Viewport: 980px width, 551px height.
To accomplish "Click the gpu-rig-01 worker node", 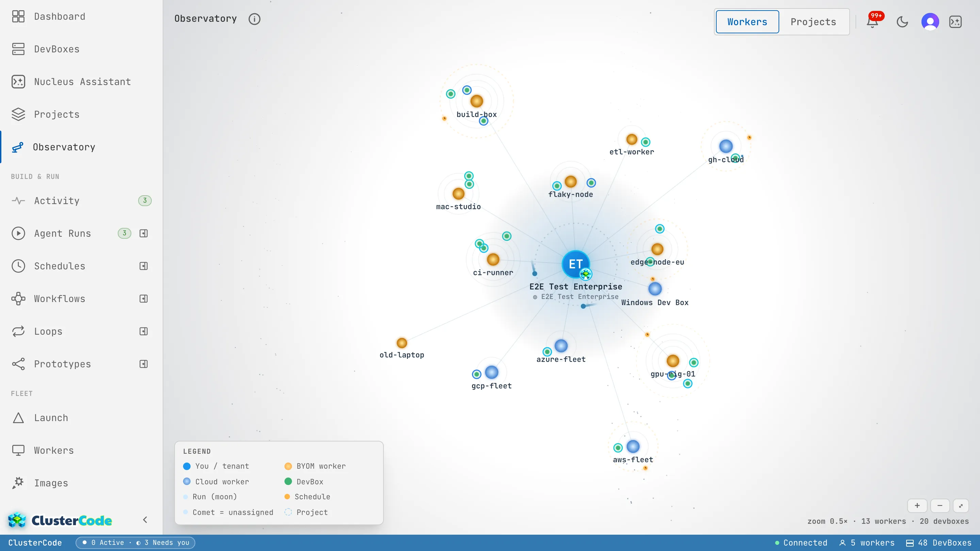I will 673,361.
